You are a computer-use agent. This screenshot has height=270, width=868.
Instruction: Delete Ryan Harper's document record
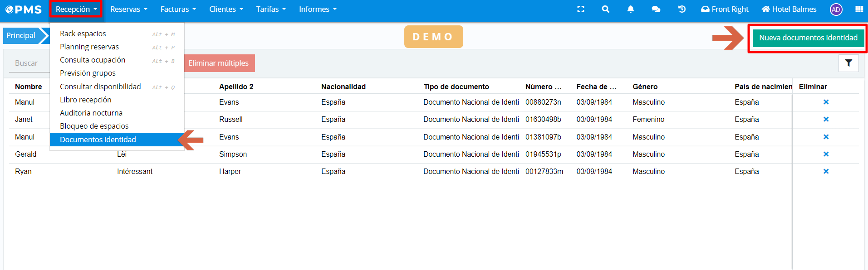pos(826,171)
